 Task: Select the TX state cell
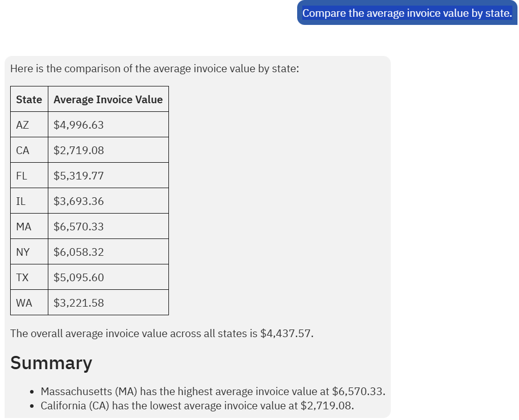tap(22, 278)
